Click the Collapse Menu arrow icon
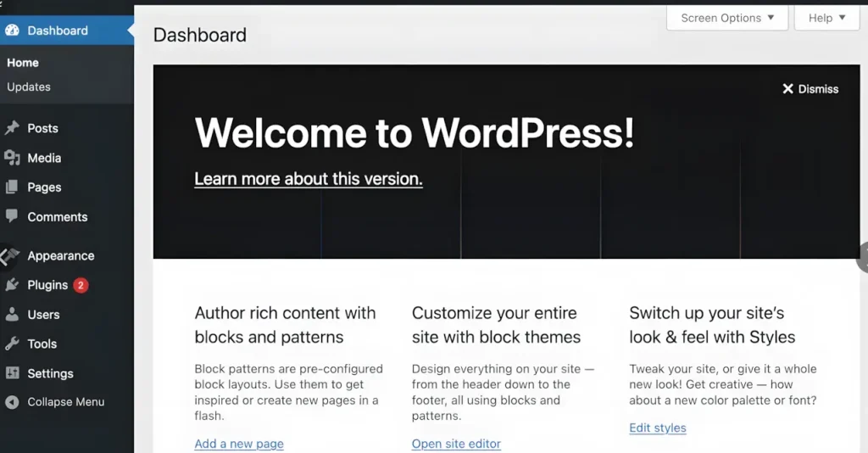The height and width of the screenshot is (453, 868). coord(12,402)
